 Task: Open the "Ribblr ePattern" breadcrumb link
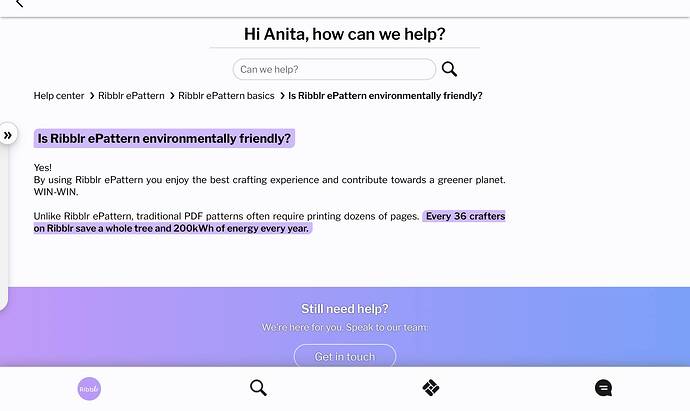click(131, 96)
